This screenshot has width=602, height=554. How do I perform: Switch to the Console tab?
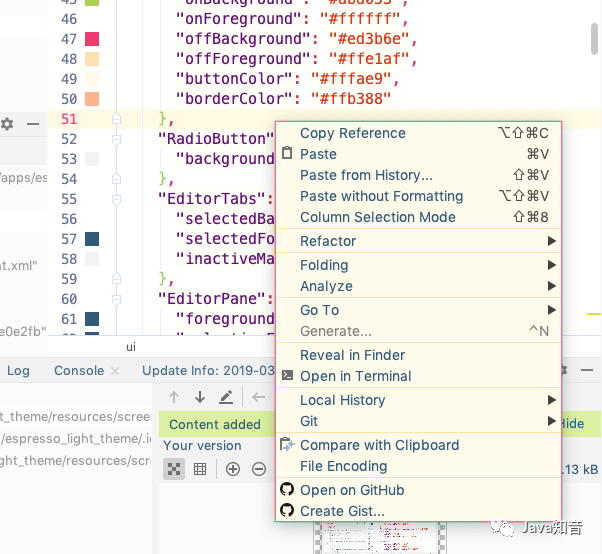(x=79, y=370)
